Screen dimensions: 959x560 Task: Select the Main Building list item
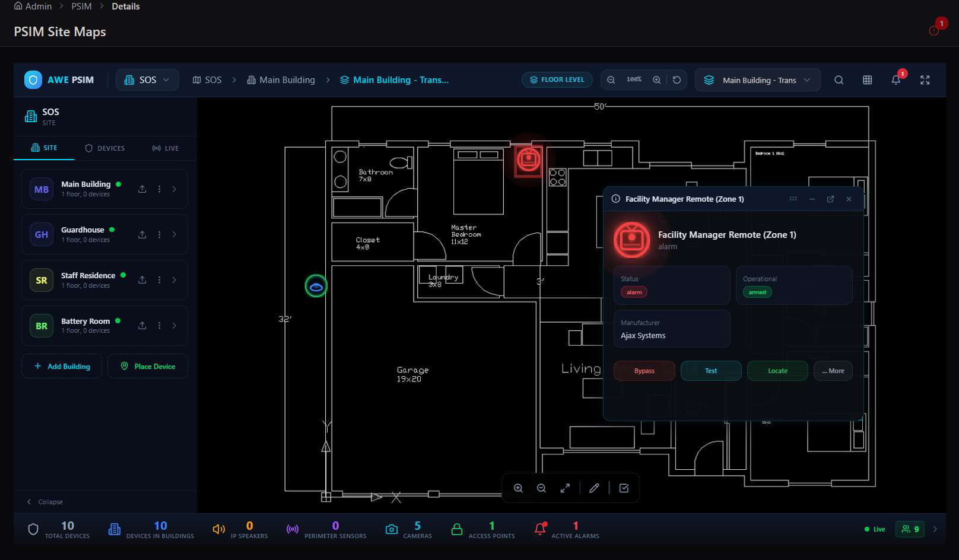104,189
